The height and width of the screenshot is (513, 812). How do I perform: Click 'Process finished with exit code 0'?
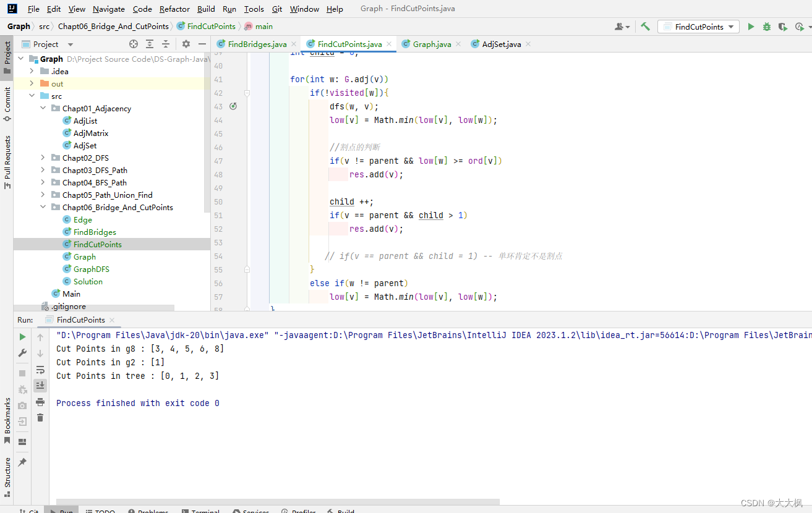pyautogui.click(x=138, y=403)
